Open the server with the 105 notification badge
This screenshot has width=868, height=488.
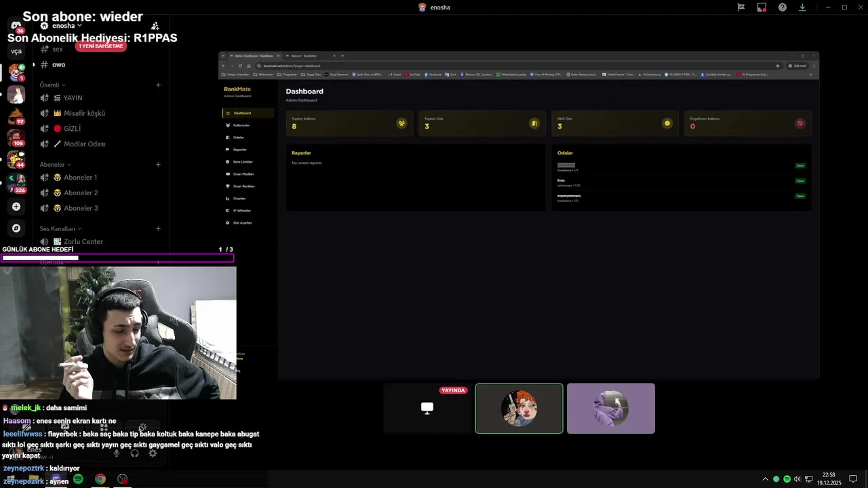tap(16, 138)
